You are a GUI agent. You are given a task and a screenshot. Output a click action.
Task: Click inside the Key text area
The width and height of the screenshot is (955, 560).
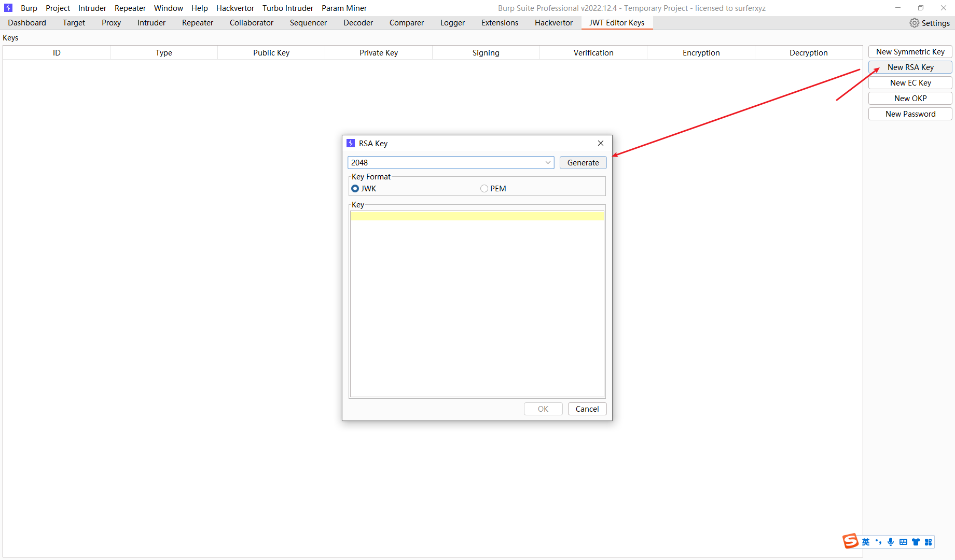477,304
